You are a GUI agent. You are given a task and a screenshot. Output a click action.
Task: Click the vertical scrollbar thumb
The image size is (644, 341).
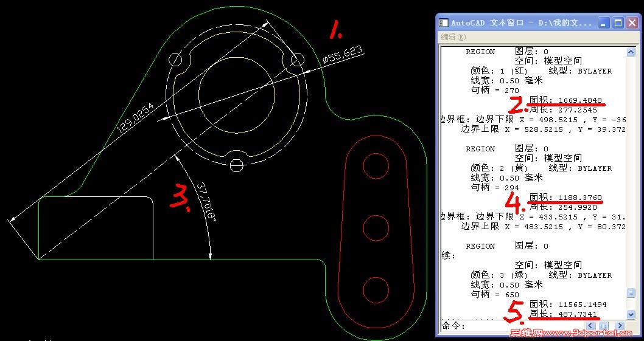(x=631, y=292)
